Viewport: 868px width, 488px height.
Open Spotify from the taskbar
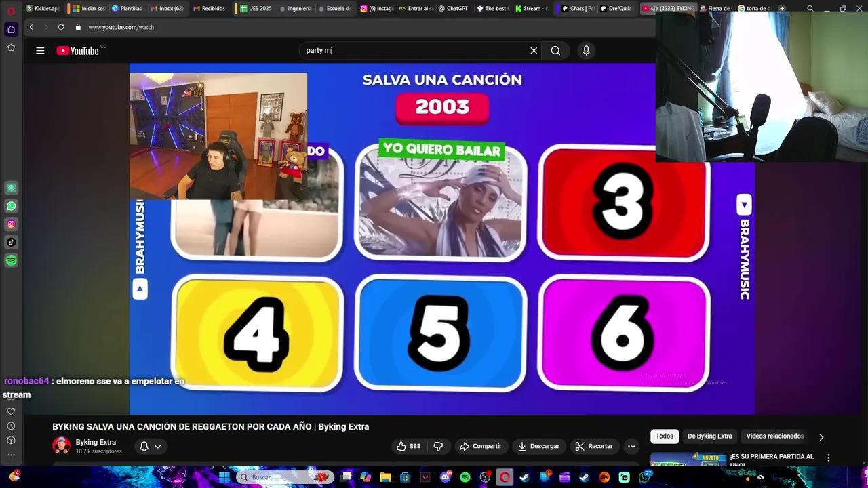coord(465,477)
